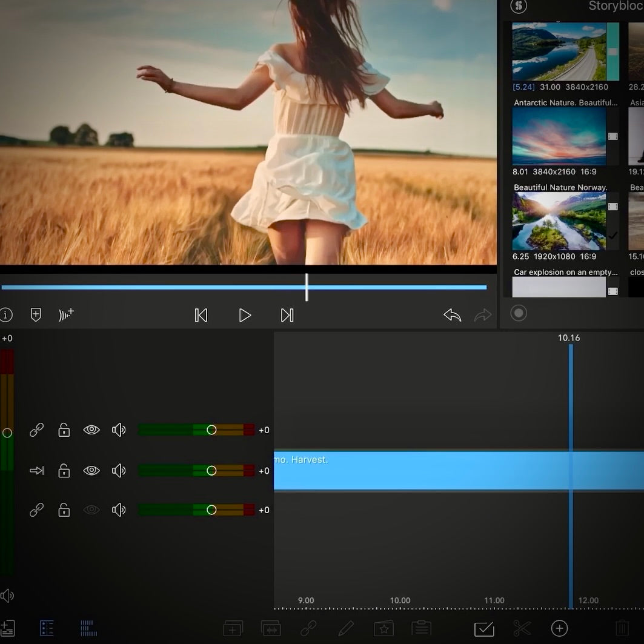Click the circled plus add button
Image resolution: width=644 pixels, height=644 pixels.
[559, 628]
